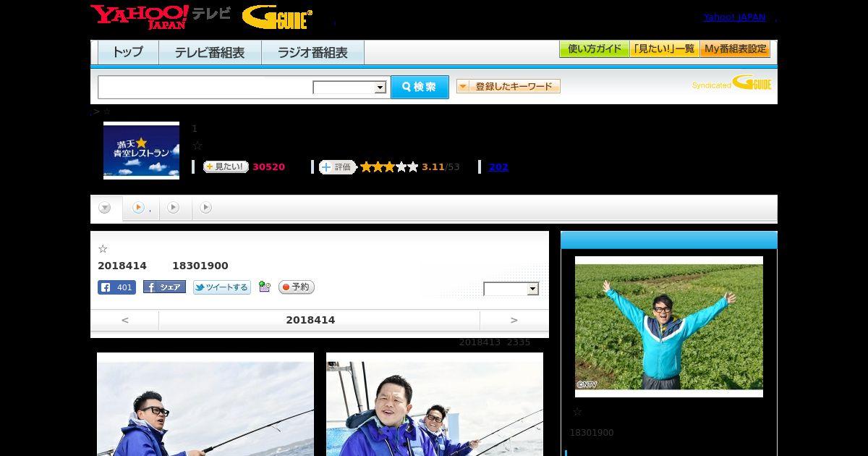Click the bold 2018414 date navigation label
This screenshot has width=868, height=456.
pyautogui.click(x=310, y=320)
